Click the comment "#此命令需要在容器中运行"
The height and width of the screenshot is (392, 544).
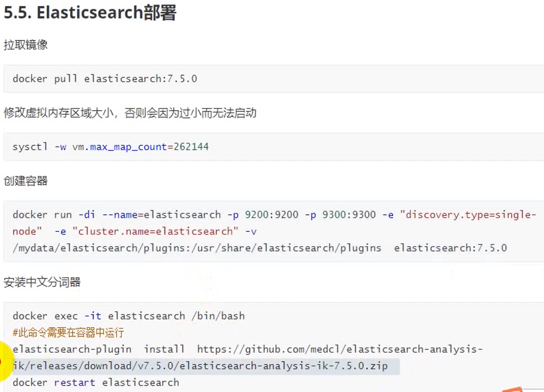pyautogui.click(x=68, y=333)
